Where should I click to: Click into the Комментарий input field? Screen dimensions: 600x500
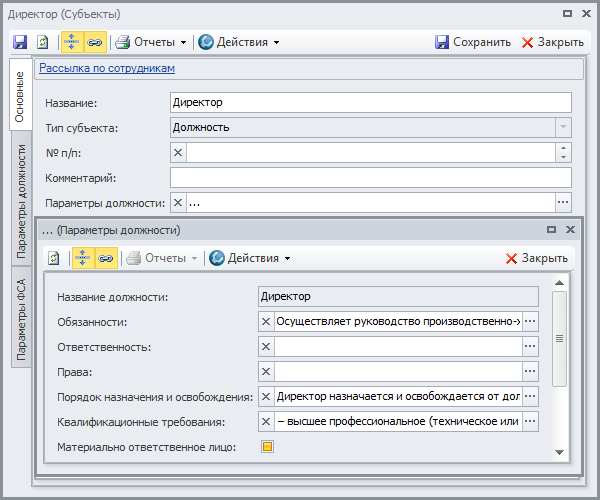point(370,178)
